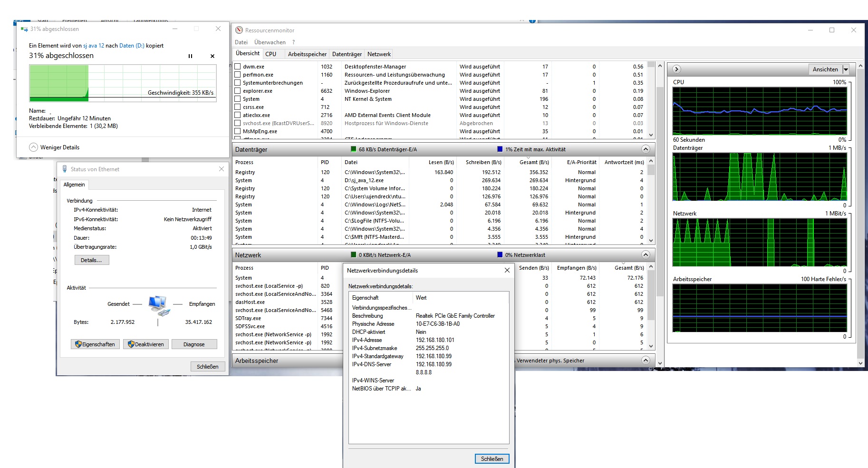Click Schließen in Netzwerkverbindungsdetails dialog
Image resolution: width=868 pixels, height=468 pixels.
(492, 459)
